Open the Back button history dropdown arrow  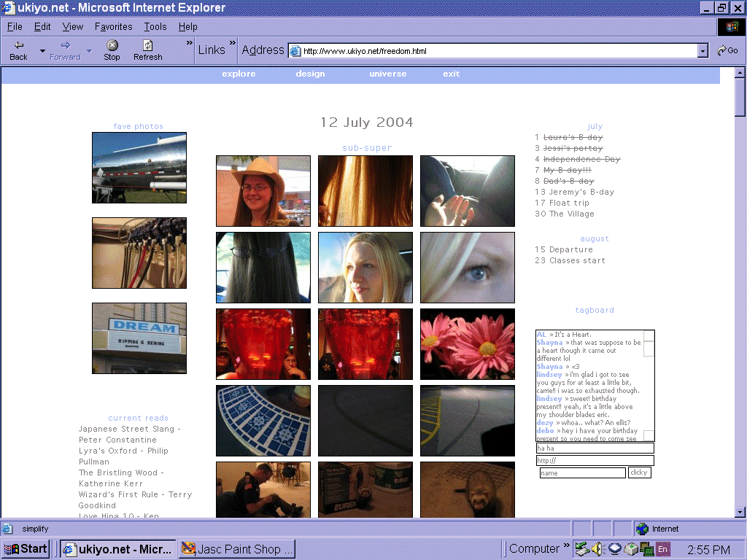pos(42,51)
